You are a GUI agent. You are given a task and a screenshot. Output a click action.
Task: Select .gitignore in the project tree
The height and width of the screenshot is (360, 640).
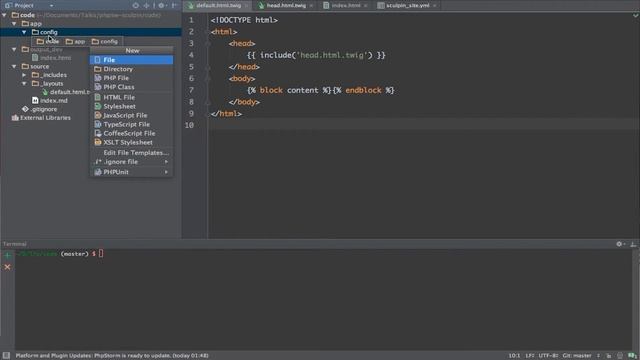(x=44, y=109)
